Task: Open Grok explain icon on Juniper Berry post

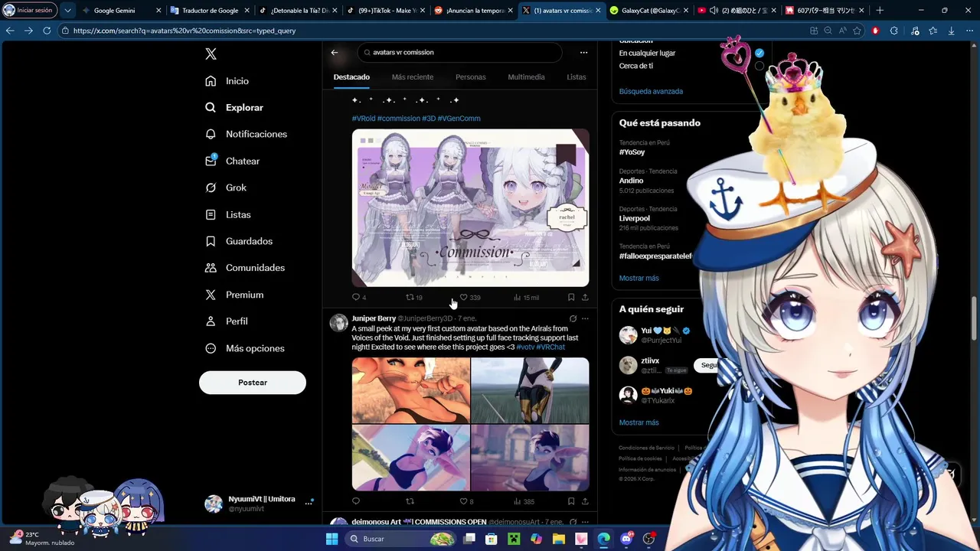Action: click(573, 318)
